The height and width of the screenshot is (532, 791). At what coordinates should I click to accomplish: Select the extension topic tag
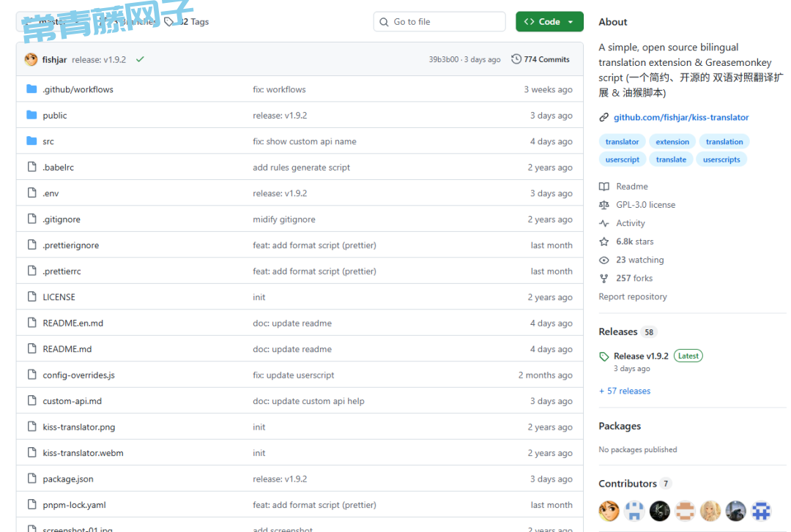point(672,142)
